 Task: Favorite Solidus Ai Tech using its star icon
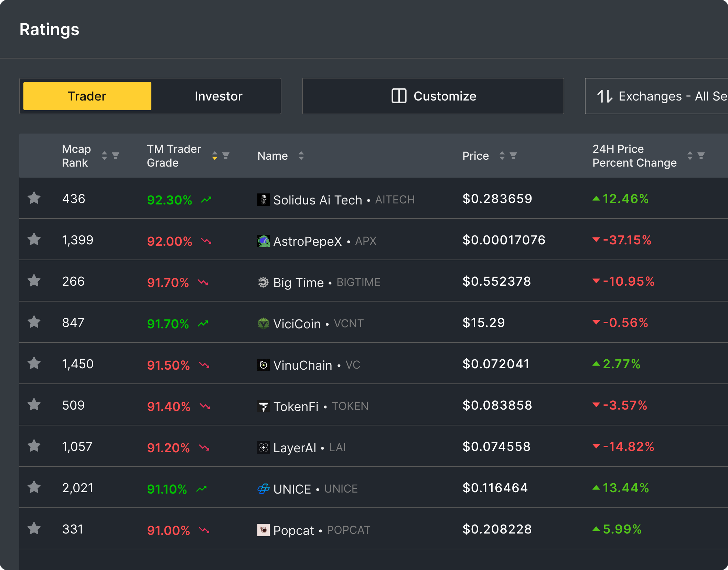coord(34,198)
